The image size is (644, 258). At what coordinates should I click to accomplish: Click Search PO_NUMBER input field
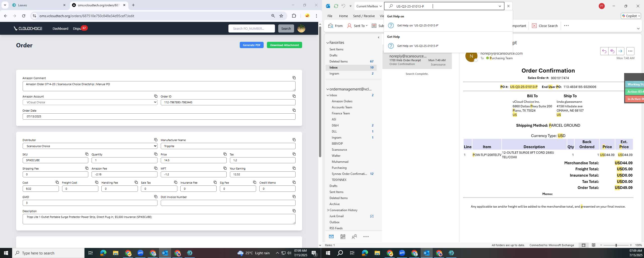click(252, 28)
